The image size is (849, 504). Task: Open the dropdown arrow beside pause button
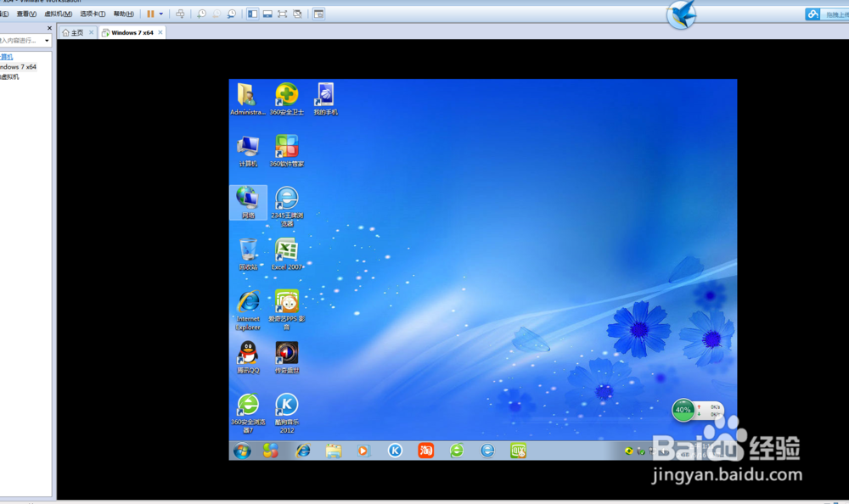(160, 14)
